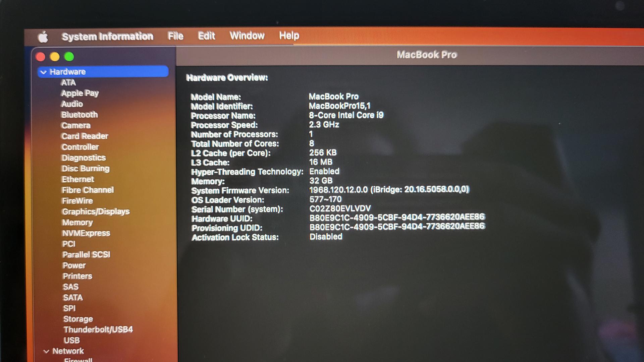Open the Help menu
The height and width of the screenshot is (362, 644).
click(289, 35)
